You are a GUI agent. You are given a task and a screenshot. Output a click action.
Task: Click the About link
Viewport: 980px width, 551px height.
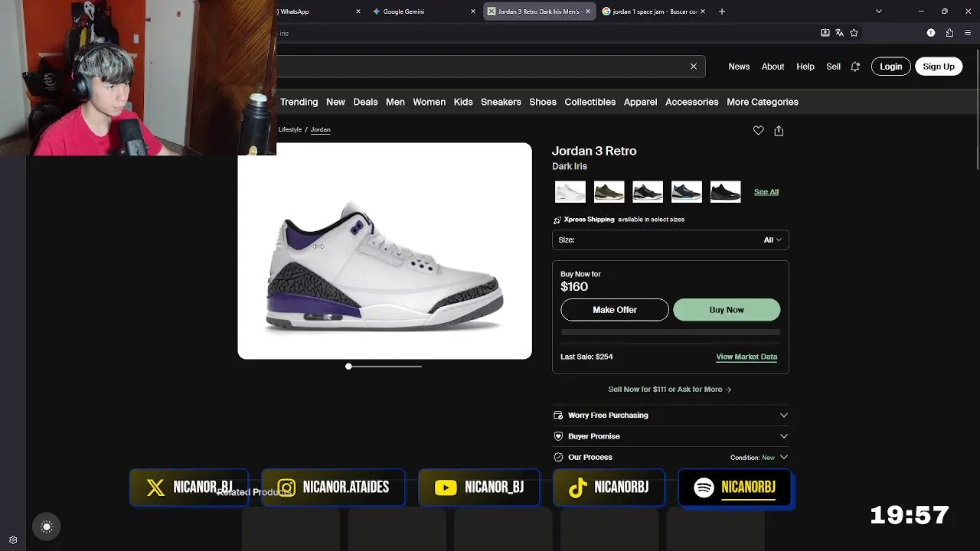point(773,67)
